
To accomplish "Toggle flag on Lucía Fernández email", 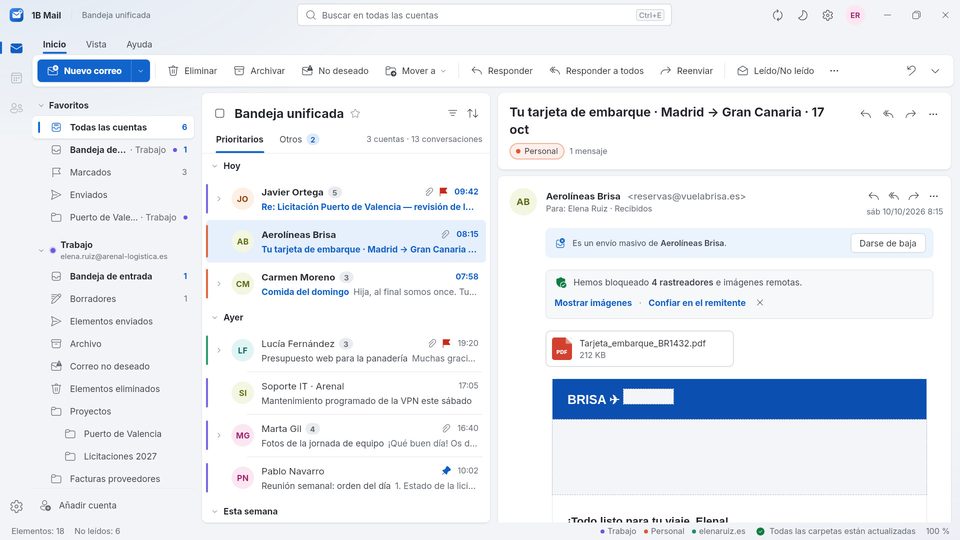I will 446,343.
